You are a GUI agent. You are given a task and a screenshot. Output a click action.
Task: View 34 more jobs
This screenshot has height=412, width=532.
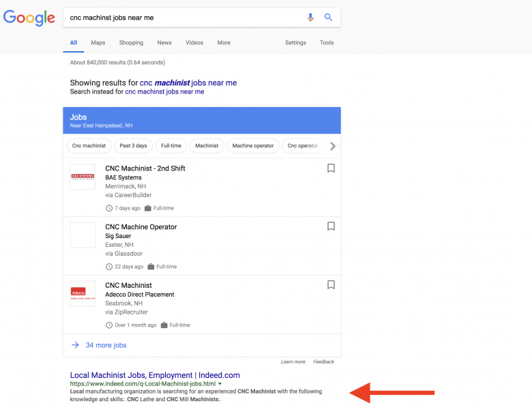(106, 345)
